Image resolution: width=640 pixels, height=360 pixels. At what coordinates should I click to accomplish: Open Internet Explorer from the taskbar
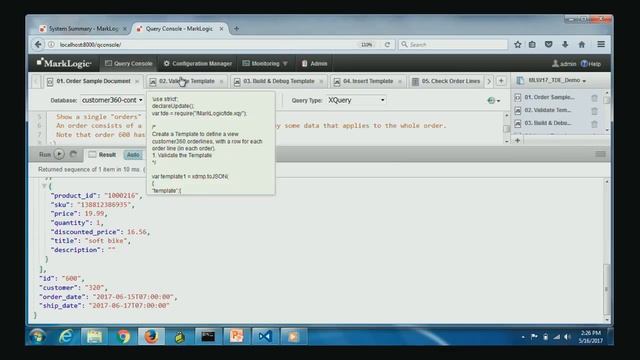pyautogui.click(x=66, y=336)
